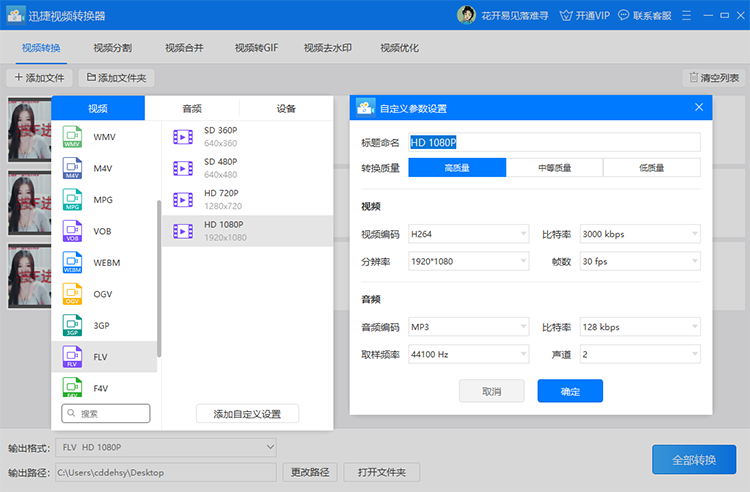Screen dimensions: 750x492
Task: Select the 3GP format icon
Action: tap(72, 326)
